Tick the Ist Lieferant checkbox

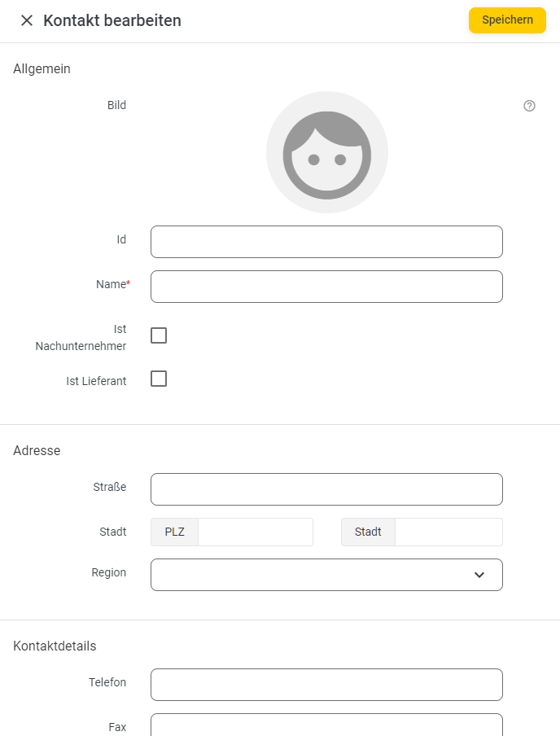coord(159,379)
